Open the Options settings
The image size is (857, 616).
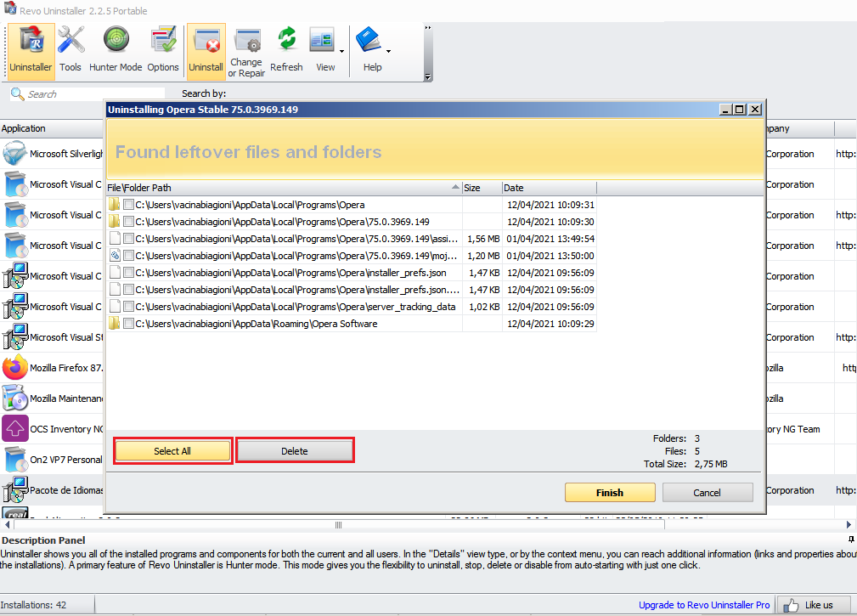(162, 49)
